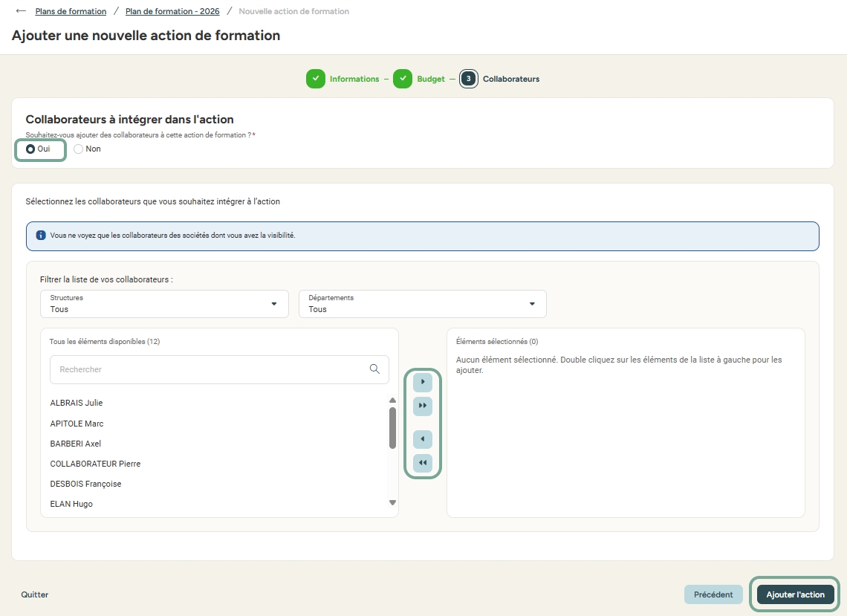The image size is (847, 616).
Task: Select the Non radio button
Action: coord(79,149)
